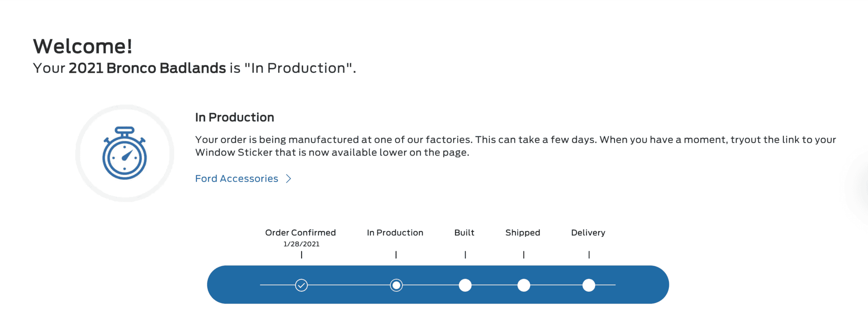Click the Shipped step dot
Image resolution: width=868 pixels, height=321 pixels.
point(524,285)
